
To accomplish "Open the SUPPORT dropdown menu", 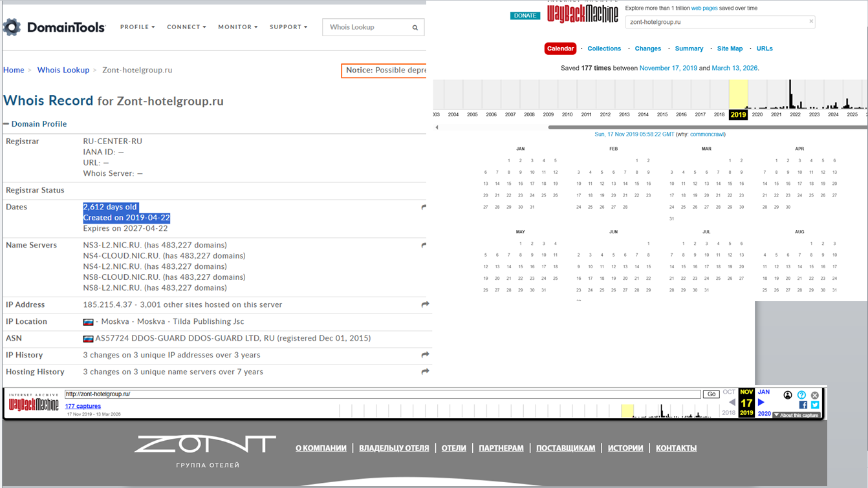I will [x=288, y=27].
